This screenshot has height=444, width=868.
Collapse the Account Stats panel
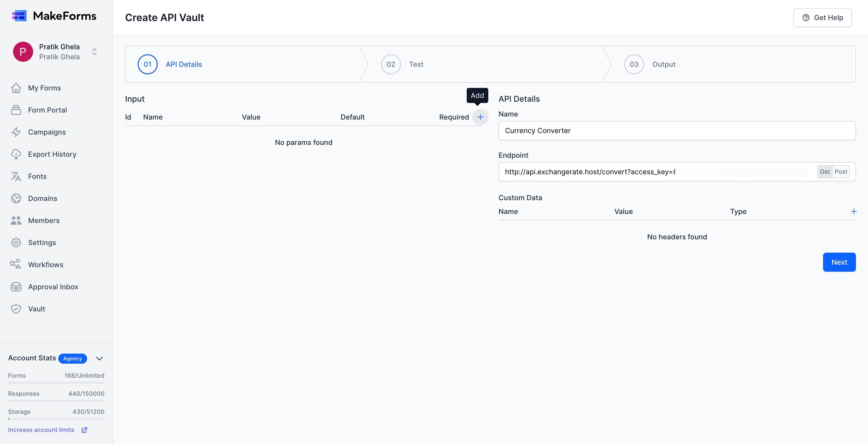(x=99, y=358)
